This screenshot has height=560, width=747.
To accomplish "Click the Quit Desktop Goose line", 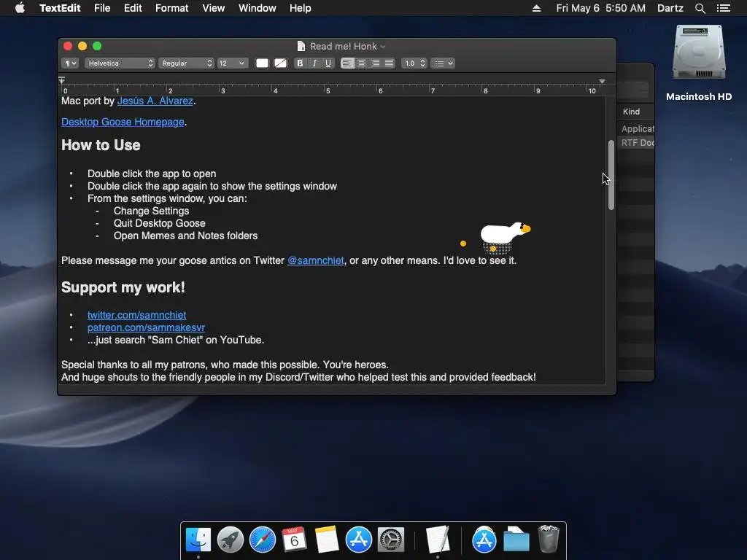I will (x=160, y=223).
